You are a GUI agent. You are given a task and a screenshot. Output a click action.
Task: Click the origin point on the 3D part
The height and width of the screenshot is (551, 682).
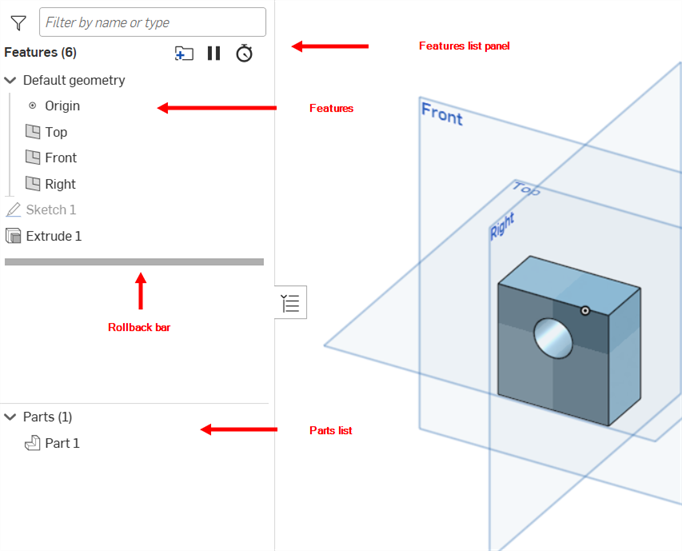pos(585,311)
